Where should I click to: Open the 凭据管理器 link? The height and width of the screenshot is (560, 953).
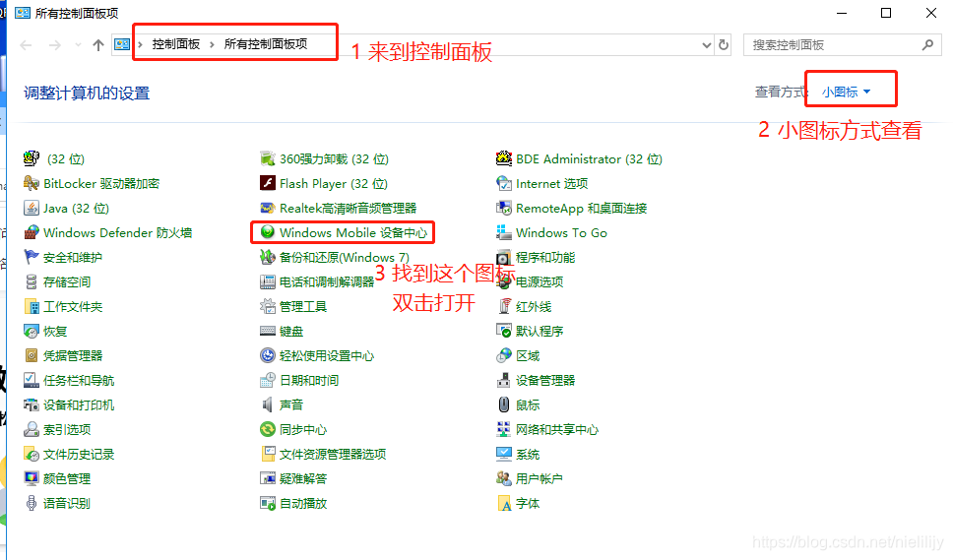[x=72, y=355]
